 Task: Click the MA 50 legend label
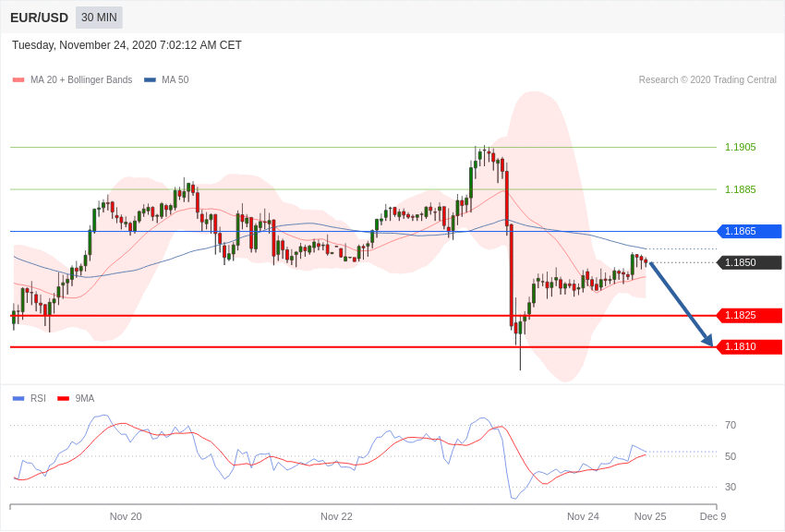(x=175, y=80)
